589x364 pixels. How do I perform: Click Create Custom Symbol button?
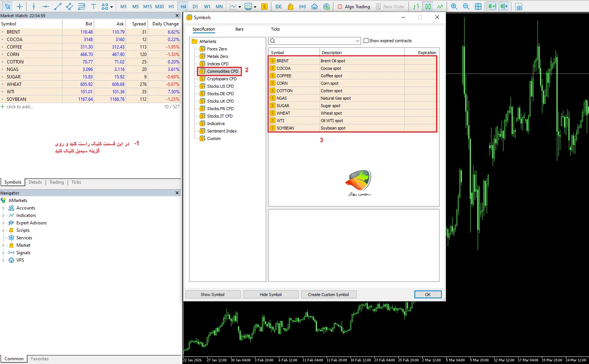tap(329, 295)
